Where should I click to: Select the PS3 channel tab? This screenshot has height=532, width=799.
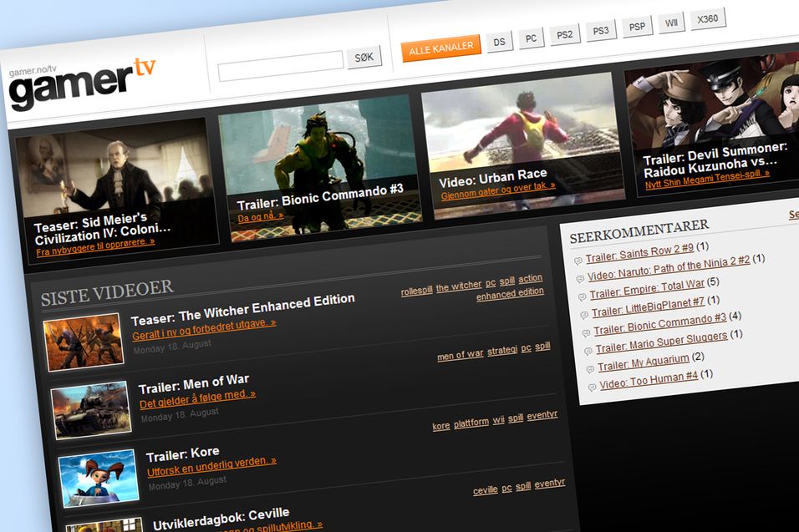point(601,31)
